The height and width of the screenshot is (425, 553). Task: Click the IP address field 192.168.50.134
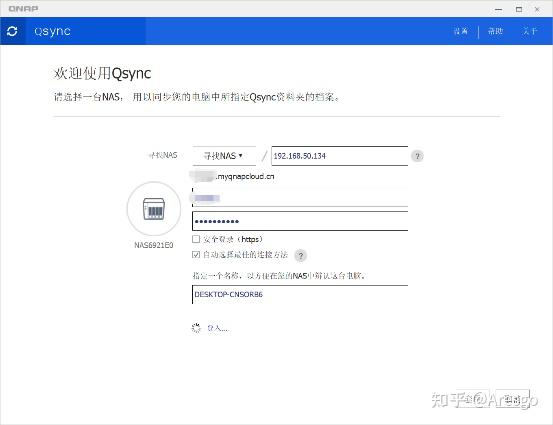[340, 156]
